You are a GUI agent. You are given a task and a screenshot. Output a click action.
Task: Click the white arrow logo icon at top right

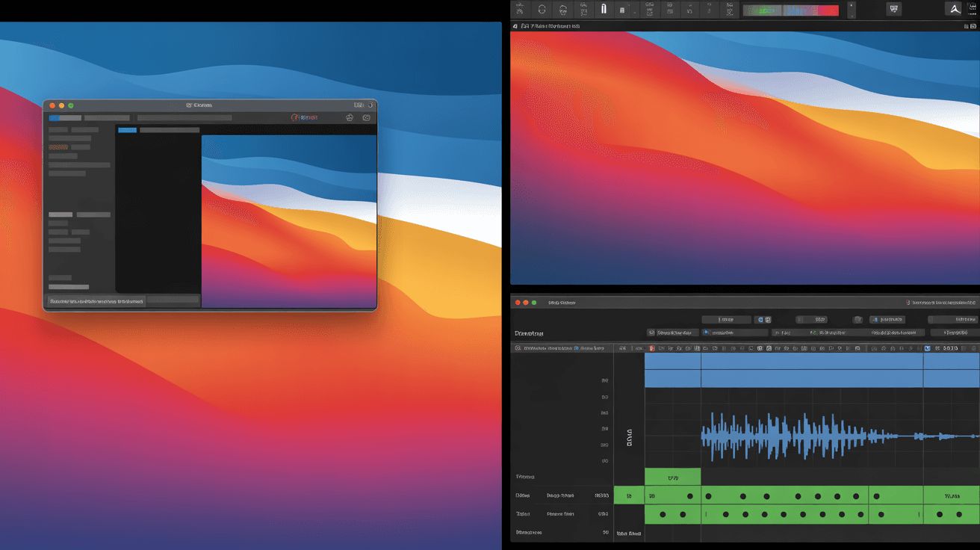tap(953, 10)
